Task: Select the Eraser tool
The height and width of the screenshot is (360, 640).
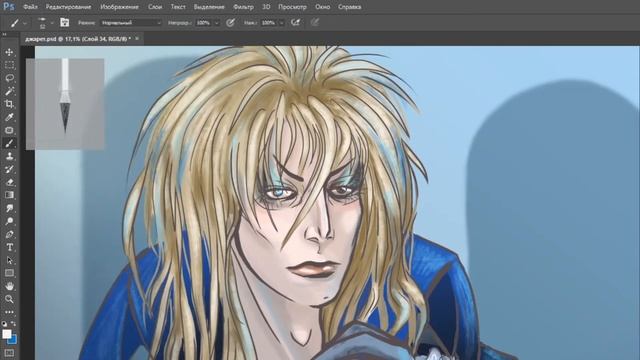Action: click(x=9, y=182)
